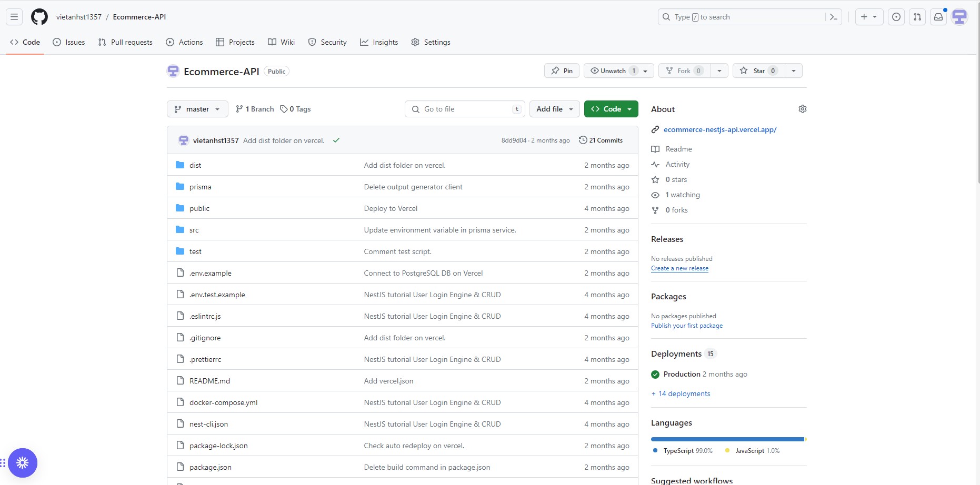View 1 Branch list
The height and width of the screenshot is (485, 980).
[255, 109]
